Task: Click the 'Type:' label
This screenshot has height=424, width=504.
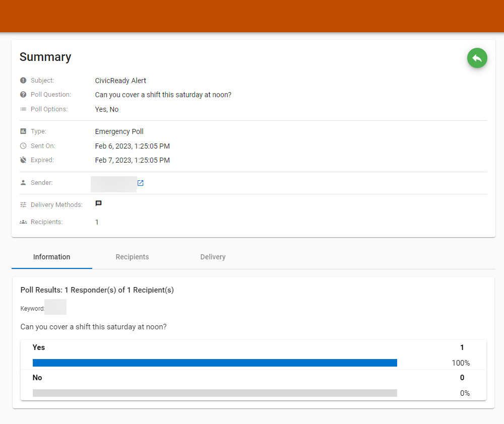Action: [39, 131]
